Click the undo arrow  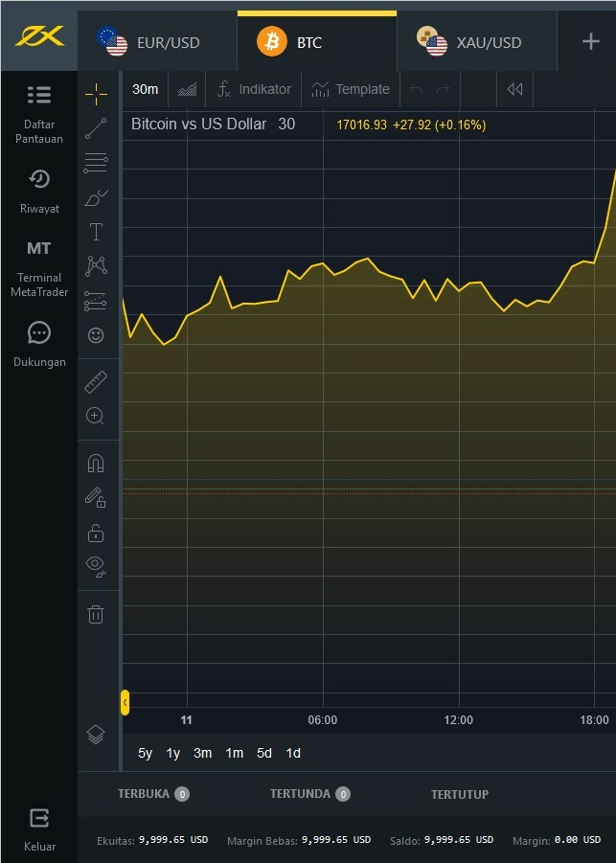pos(417,89)
